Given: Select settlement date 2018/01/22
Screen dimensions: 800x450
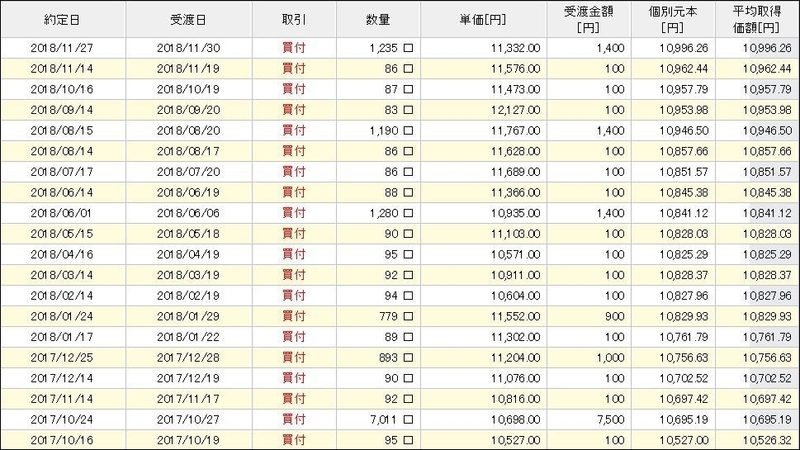Looking at the screenshot, I should pos(188,337).
